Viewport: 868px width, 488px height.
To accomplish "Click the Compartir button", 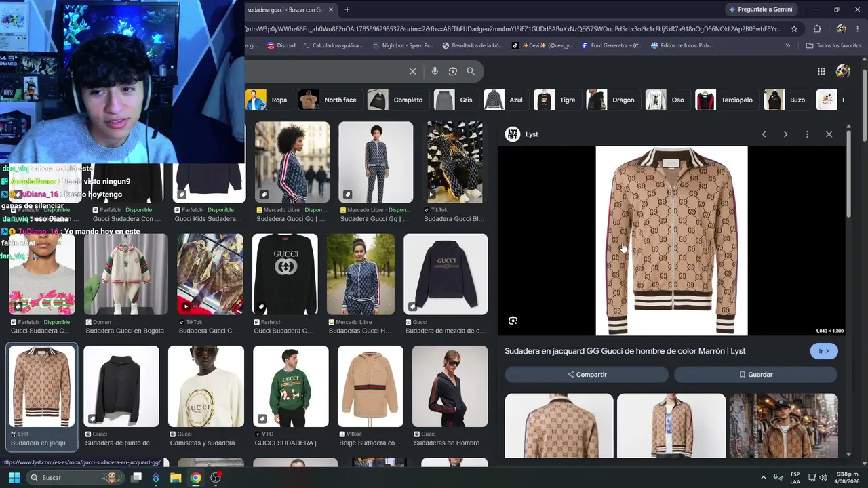I will point(587,374).
